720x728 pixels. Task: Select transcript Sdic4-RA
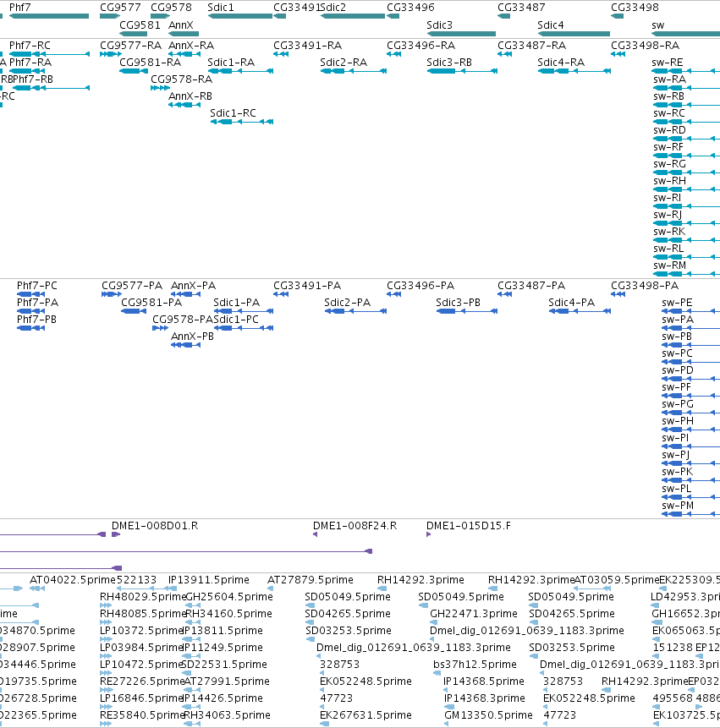pyautogui.click(x=574, y=71)
